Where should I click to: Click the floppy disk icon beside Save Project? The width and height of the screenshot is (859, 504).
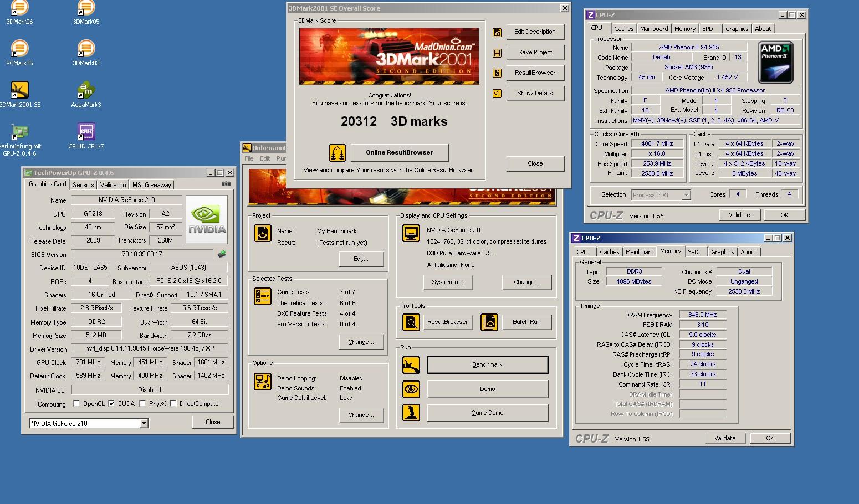[497, 53]
